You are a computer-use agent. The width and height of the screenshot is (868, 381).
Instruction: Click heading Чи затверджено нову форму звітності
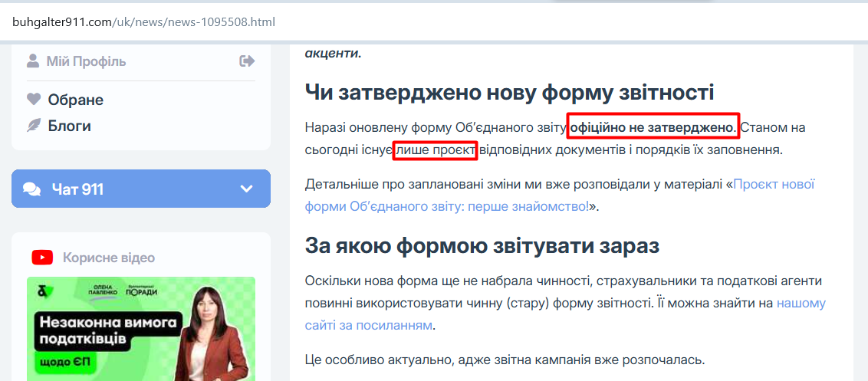pos(509,93)
